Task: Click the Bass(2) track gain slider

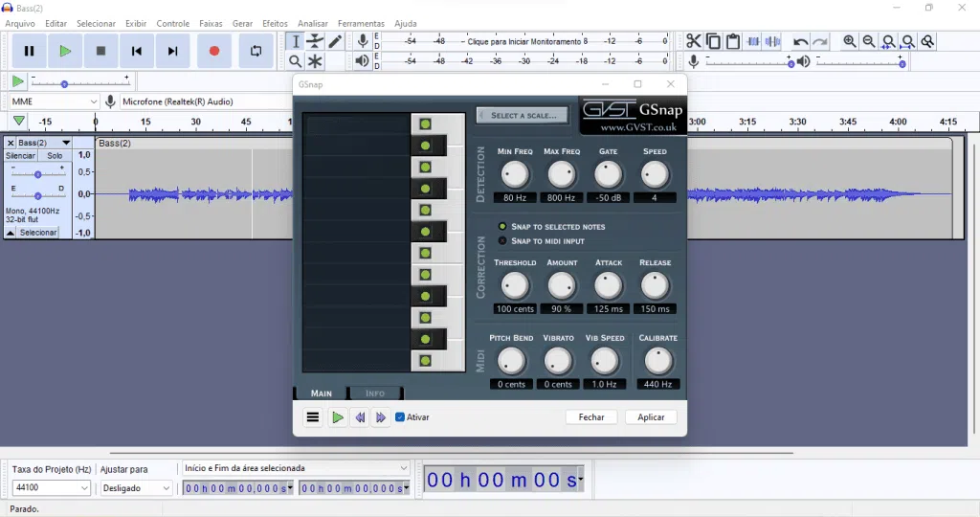Action: click(x=37, y=174)
